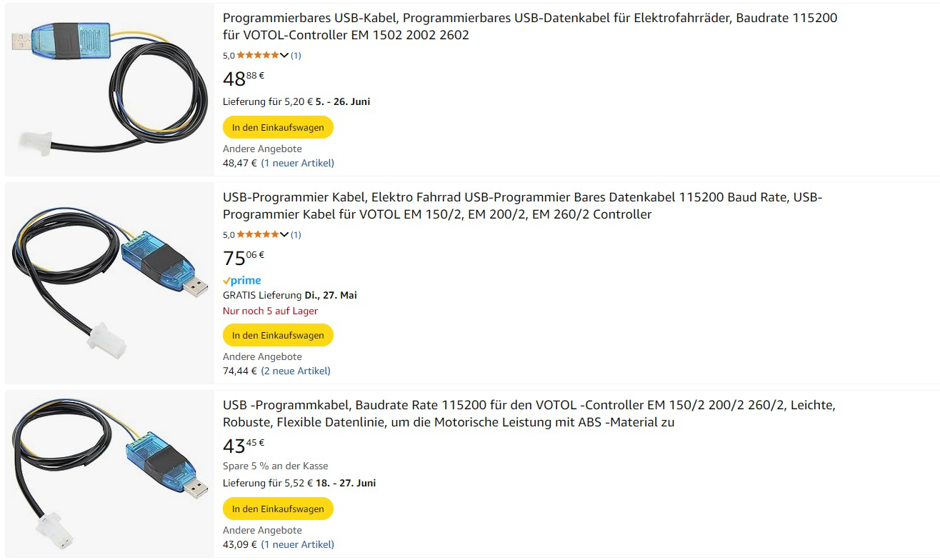Open "(1 neuer Artikel)" link beside 48,47 €
The height and width of the screenshot is (560, 940).
pyautogui.click(x=297, y=163)
